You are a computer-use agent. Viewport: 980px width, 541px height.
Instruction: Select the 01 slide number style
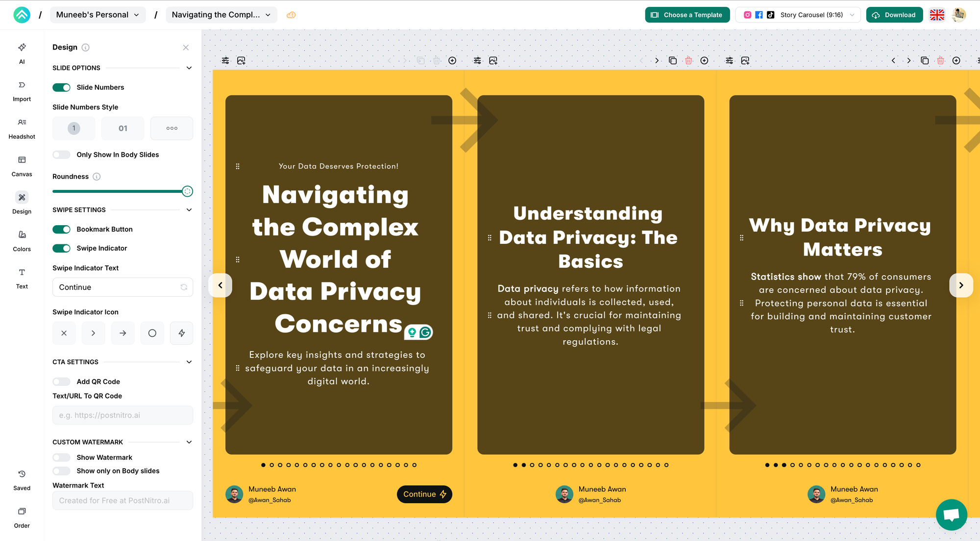tap(123, 128)
